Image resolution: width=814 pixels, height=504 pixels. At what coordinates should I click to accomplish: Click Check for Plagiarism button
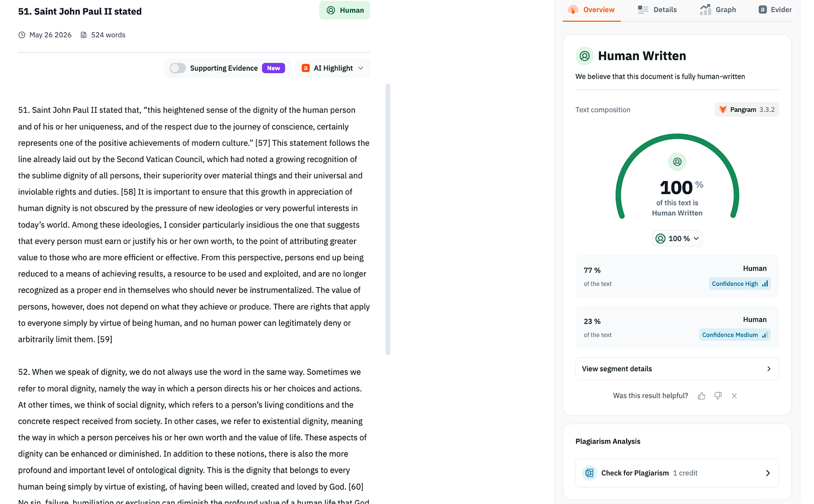click(x=677, y=473)
